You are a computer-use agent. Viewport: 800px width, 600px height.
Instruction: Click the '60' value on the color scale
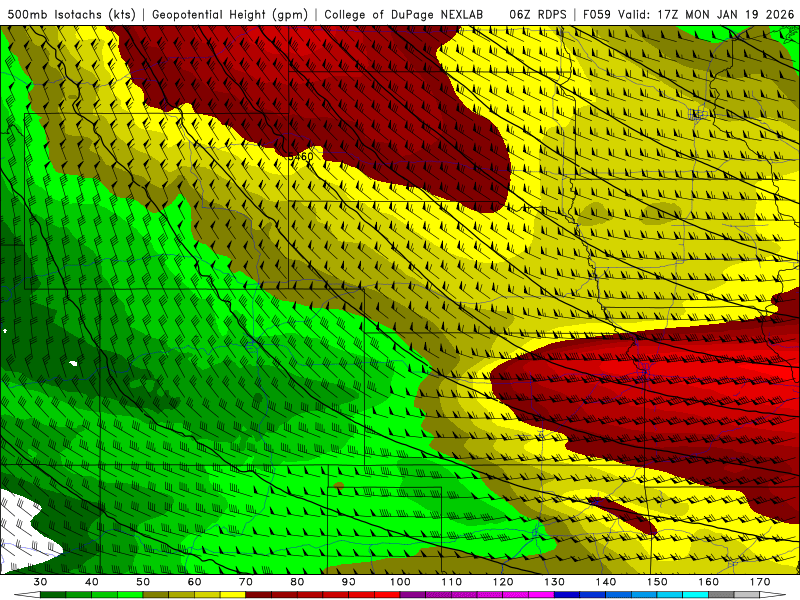194,582
